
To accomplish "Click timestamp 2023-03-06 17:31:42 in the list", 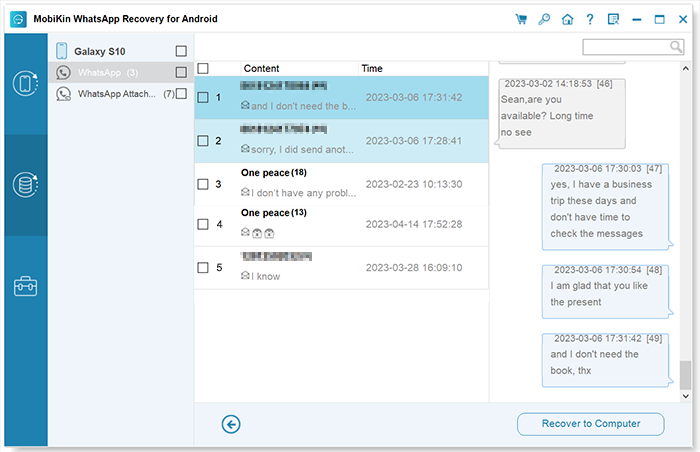I will click(414, 97).
